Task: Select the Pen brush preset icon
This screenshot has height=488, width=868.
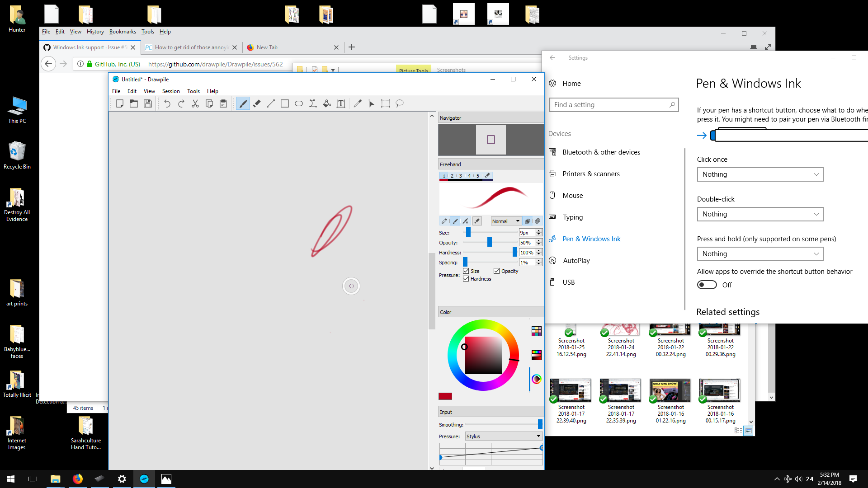Action: tap(444, 221)
